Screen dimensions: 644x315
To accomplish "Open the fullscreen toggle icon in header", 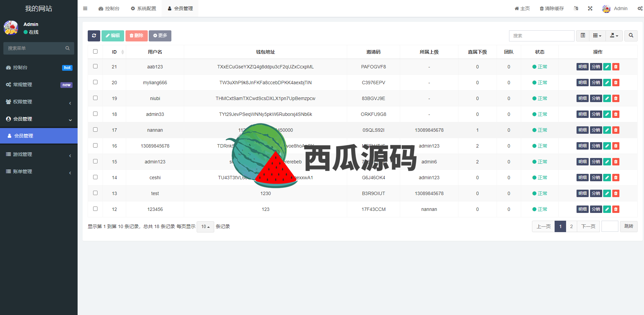I will click(590, 8).
